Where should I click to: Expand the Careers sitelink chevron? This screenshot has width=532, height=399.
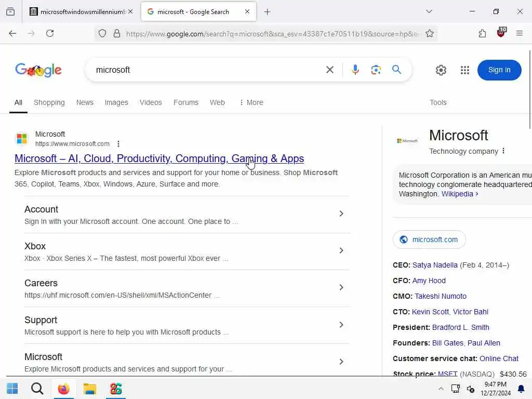(x=341, y=287)
